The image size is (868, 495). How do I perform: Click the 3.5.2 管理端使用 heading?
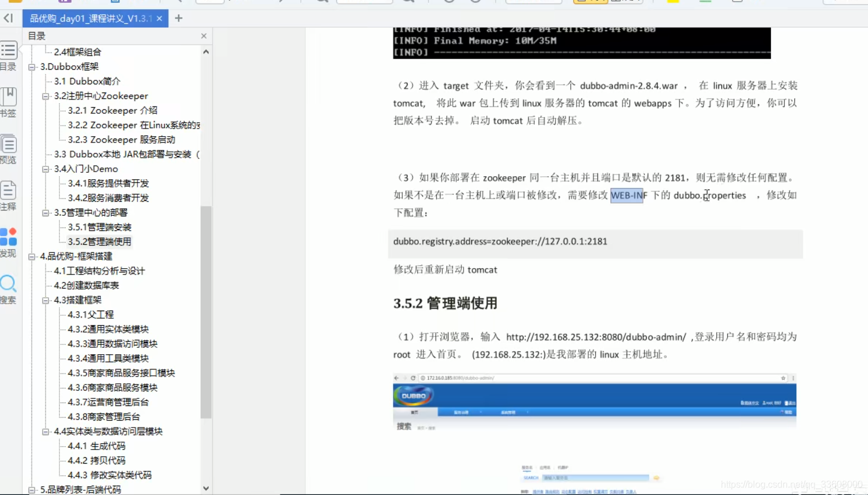coord(445,303)
